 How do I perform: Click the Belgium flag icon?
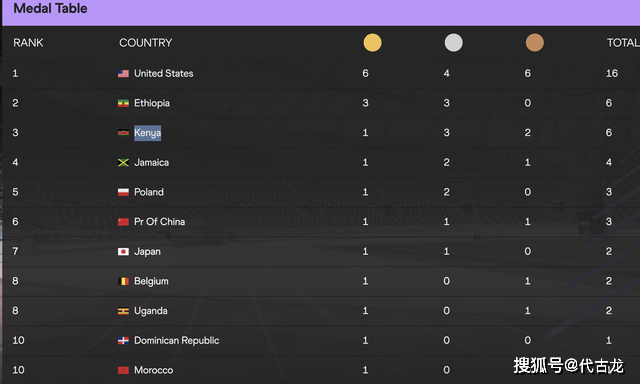pyautogui.click(x=123, y=281)
